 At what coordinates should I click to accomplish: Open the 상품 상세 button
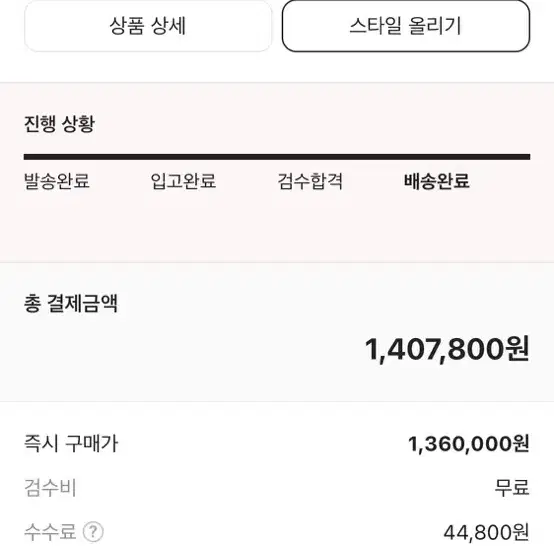tap(148, 26)
